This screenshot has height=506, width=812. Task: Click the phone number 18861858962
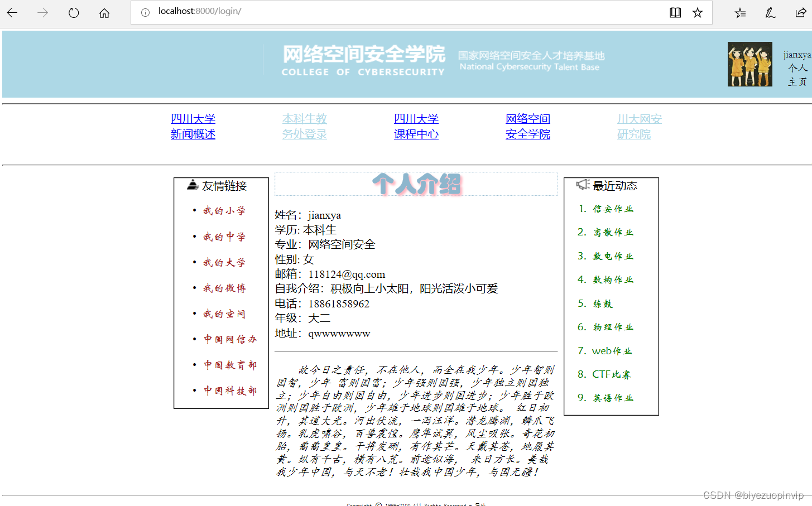point(339,303)
